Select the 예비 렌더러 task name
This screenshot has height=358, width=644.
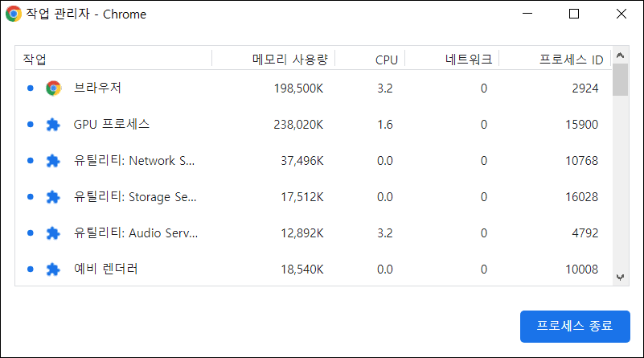pos(105,269)
